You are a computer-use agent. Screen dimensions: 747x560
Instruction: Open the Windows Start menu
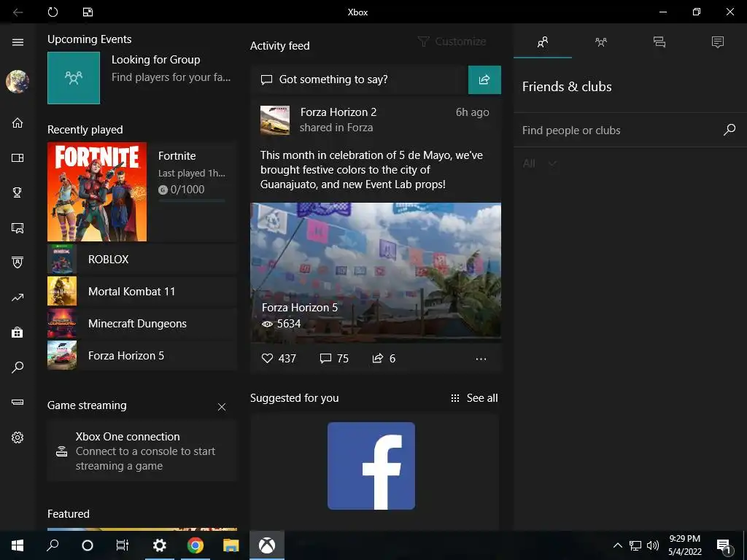[18, 545]
